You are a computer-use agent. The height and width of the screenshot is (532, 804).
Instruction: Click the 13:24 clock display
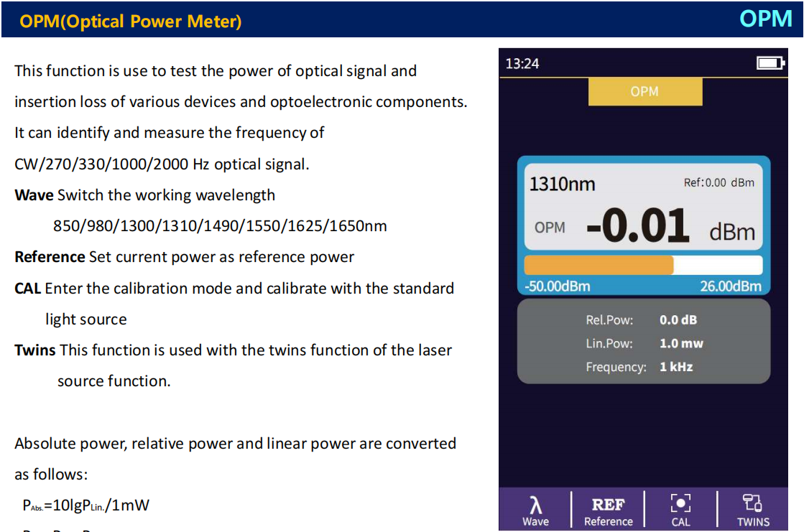[x=522, y=63]
